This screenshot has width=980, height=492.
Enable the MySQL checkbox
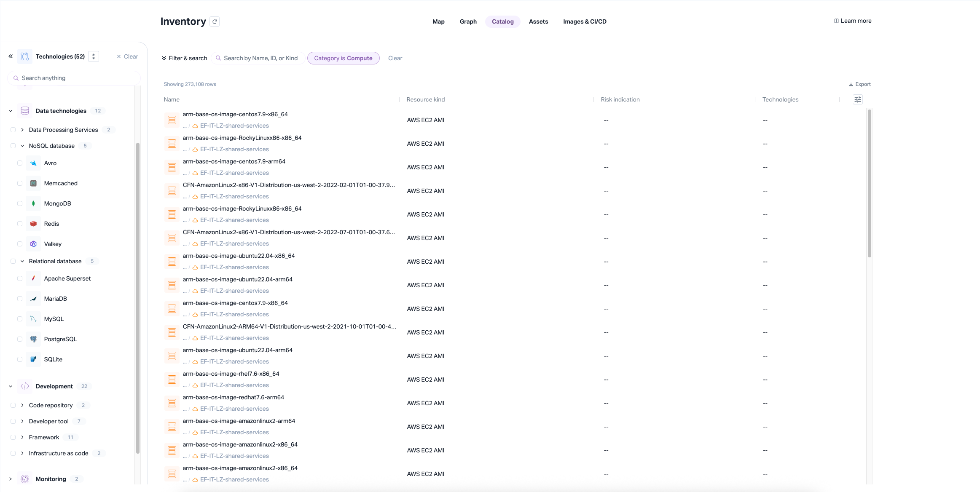coord(20,319)
